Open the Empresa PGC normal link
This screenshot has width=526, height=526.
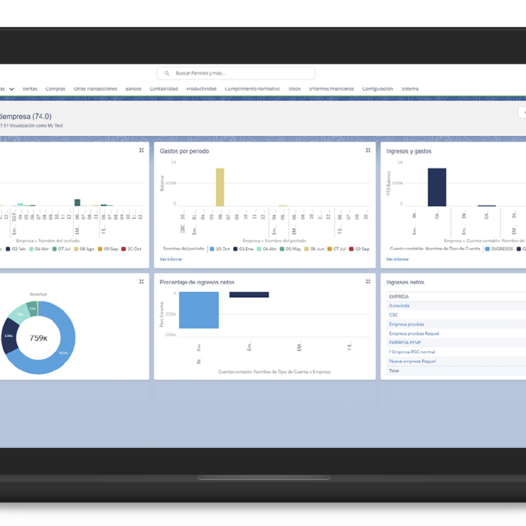[412, 352]
